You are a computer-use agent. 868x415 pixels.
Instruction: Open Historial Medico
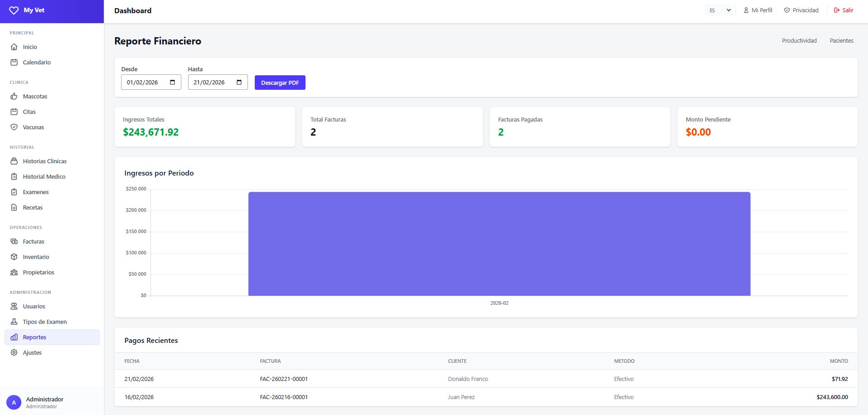coord(52,176)
